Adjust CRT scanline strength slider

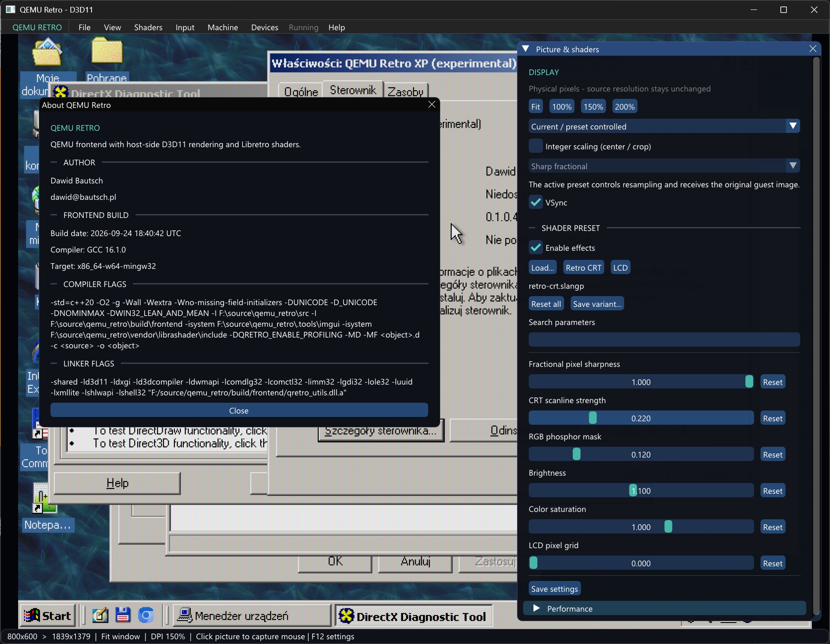point(641,418)
